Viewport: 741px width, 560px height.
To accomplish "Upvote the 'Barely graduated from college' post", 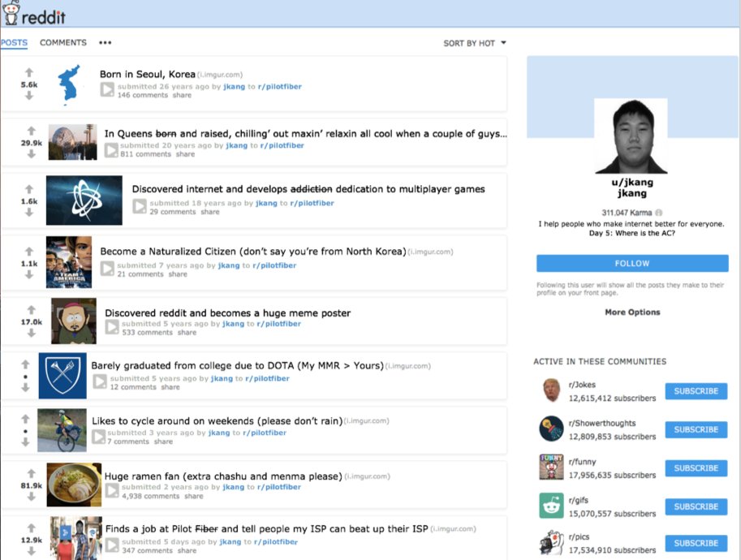I will point(25,364).
